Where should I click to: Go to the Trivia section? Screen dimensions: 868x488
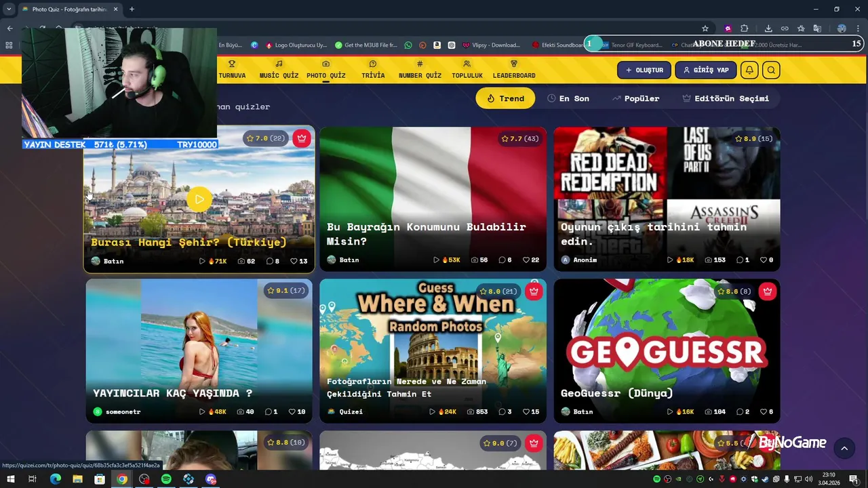point(373,69)
